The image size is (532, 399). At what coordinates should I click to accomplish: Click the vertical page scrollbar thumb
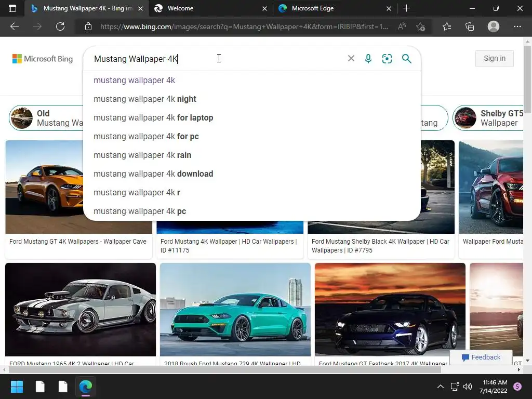click(527, 79)
